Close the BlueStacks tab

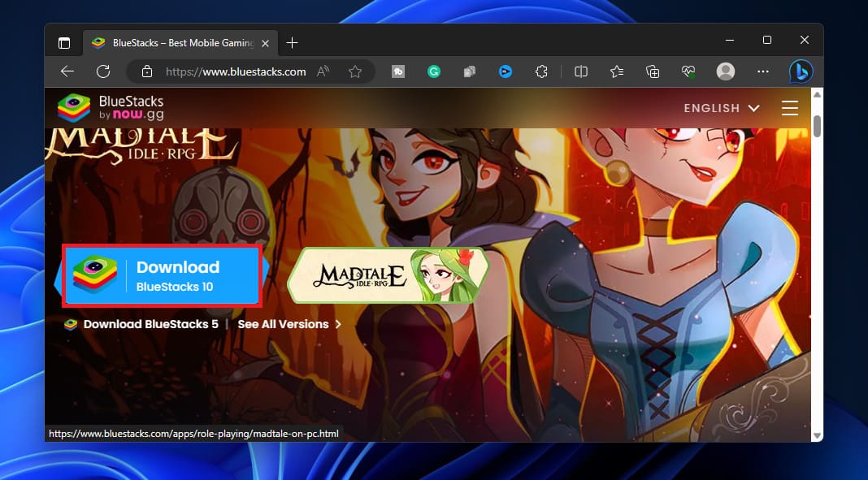(265, 43)
